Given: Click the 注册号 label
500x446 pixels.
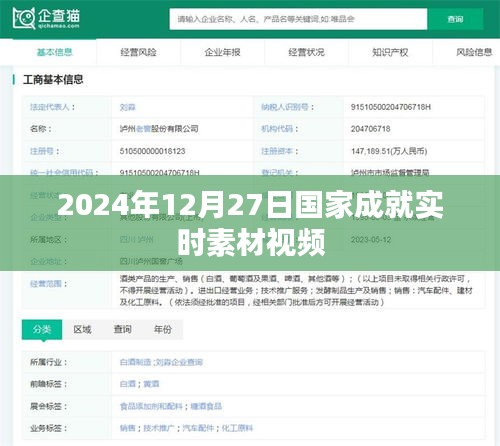Looking at the screenshot, I should click(x=45, y=151).
